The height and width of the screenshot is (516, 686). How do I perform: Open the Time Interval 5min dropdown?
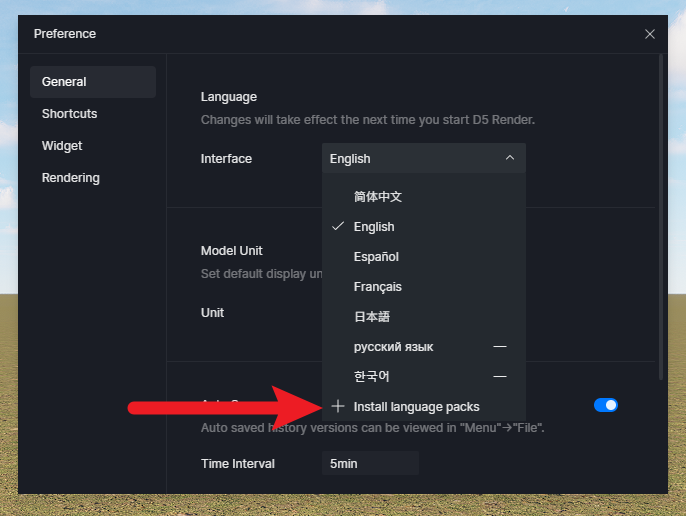tap(369, 464)
